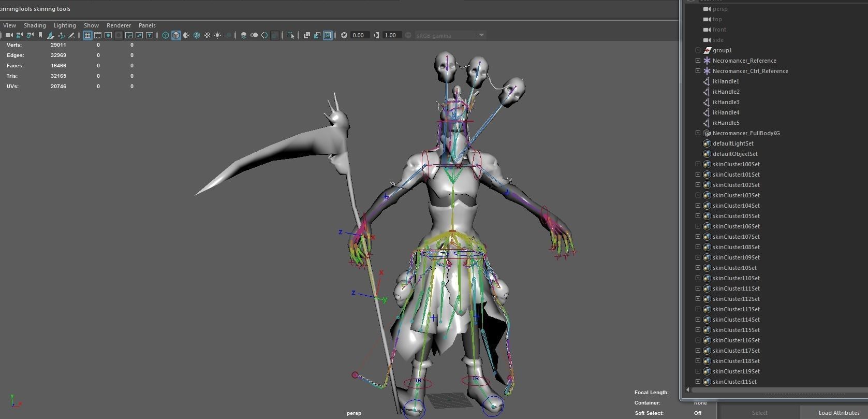Image resolution: width=868 pixels, height=419 pixels.
Task: Click the Soft Select Off value
Action: (x=698, y=413)
